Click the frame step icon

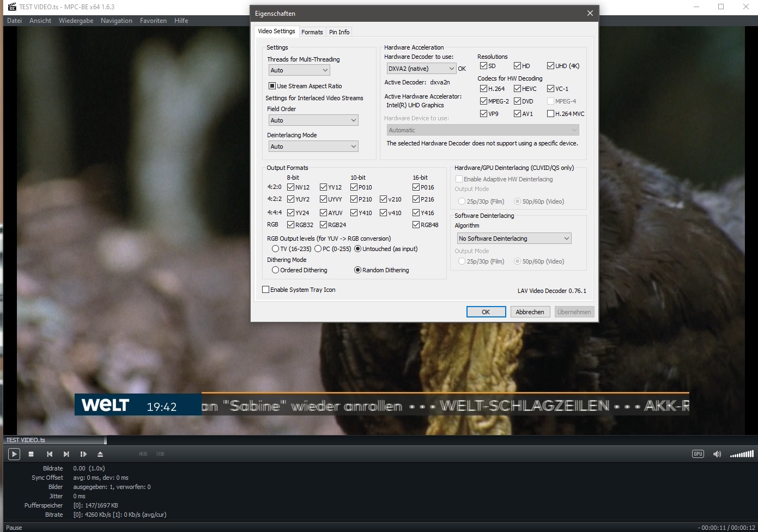coord(83,454)
